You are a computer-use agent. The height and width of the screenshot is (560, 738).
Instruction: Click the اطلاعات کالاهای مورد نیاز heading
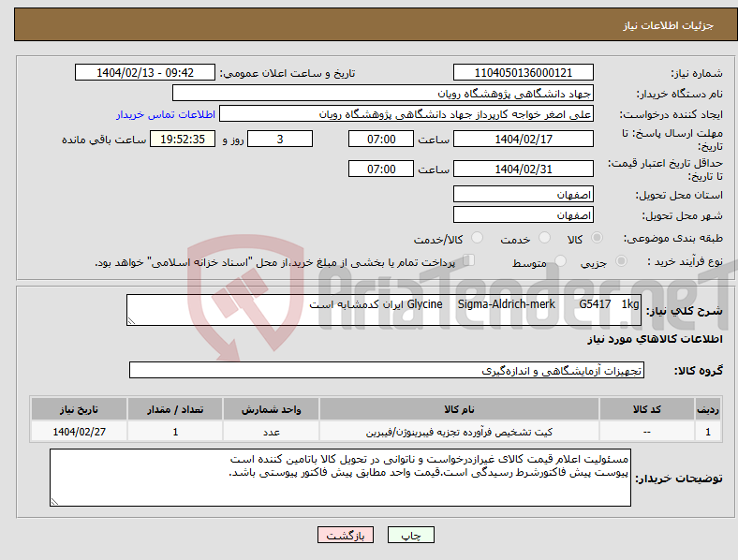point(655,339)
